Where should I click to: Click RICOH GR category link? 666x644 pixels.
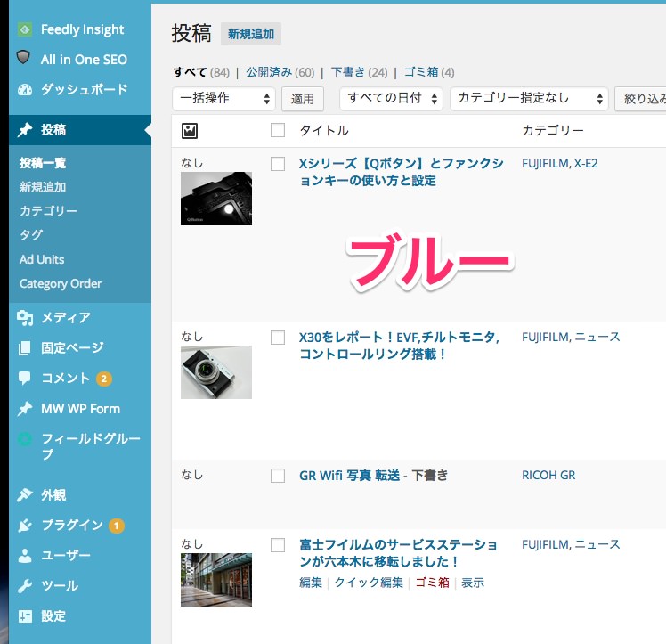[548, 476]
